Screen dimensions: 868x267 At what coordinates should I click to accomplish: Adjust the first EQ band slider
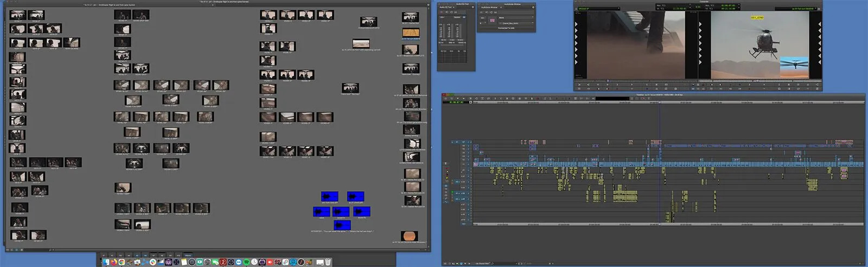(x=444, y=31)
